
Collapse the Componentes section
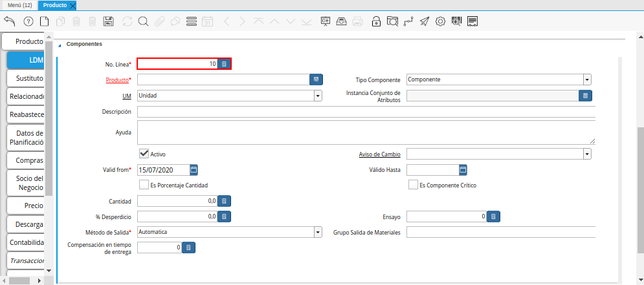tap(61, 45)
